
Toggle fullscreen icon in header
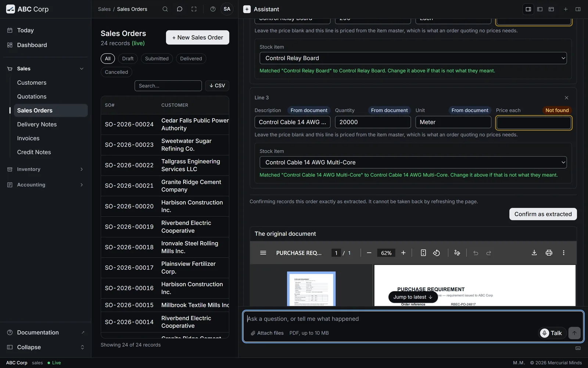click(194, 9)
